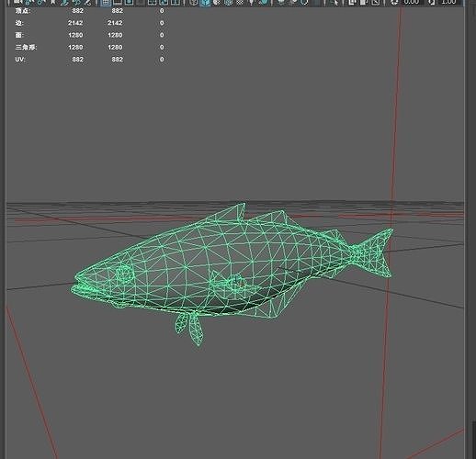Image resolution: width=476 pixels, height=459 pixels.
Task: Click the UV count label
Action: [20, 60]
